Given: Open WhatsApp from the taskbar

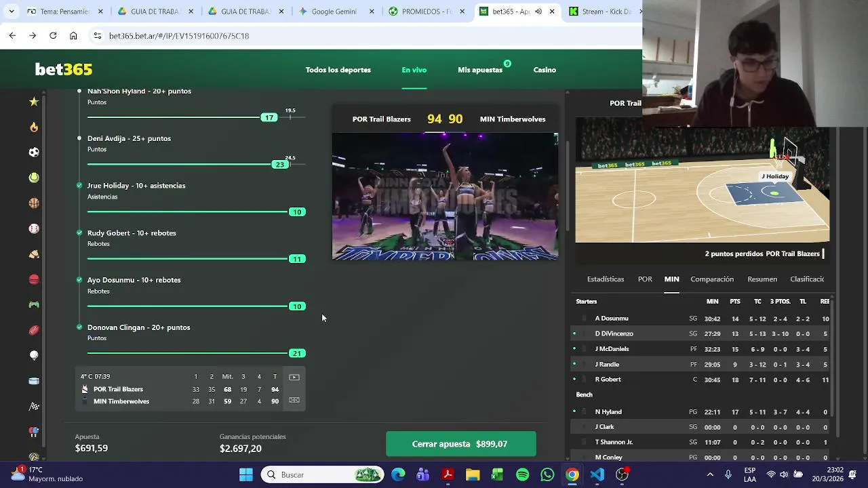Looking at the screenshot, I should (x=547, y=474).
